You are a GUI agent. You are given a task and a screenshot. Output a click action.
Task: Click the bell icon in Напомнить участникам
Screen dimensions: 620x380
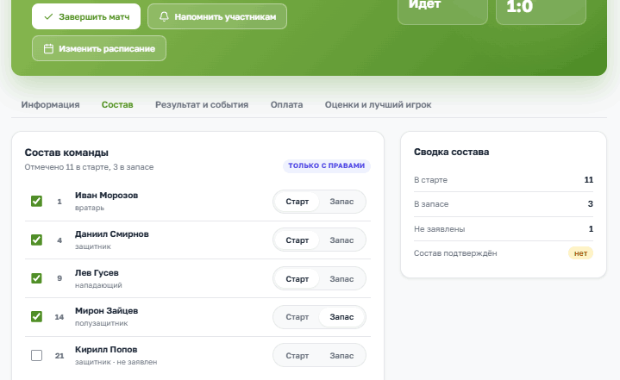164,17
